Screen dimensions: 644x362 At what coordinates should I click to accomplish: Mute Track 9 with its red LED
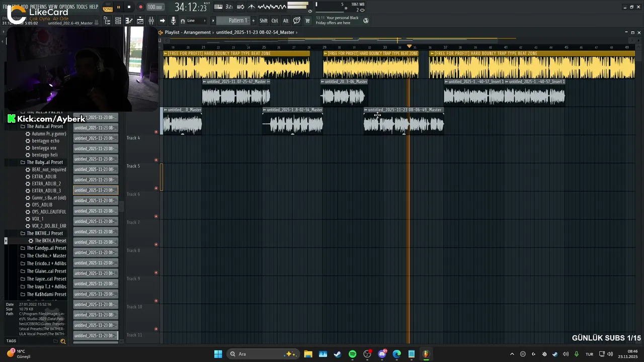point(156,301)
